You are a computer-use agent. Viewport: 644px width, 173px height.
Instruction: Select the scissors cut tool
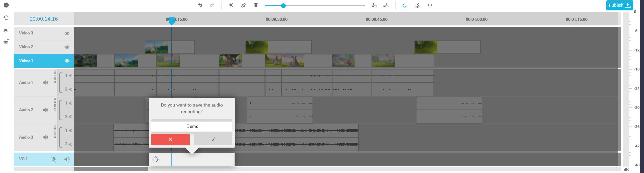231,5
